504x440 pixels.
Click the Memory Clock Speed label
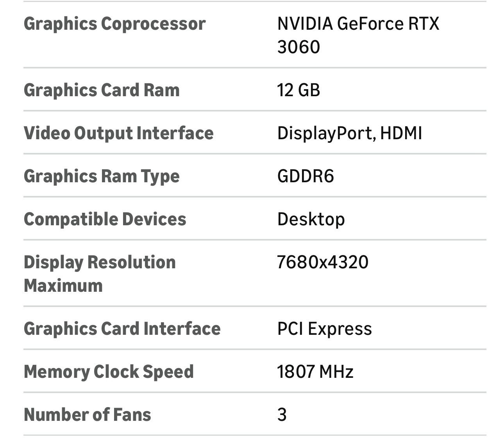[x=109, y=372]
